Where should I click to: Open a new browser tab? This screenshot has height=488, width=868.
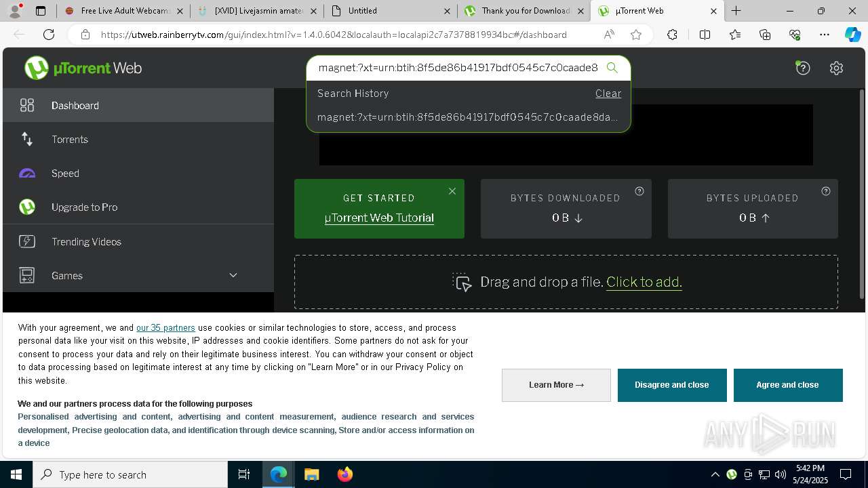[736, 11]
